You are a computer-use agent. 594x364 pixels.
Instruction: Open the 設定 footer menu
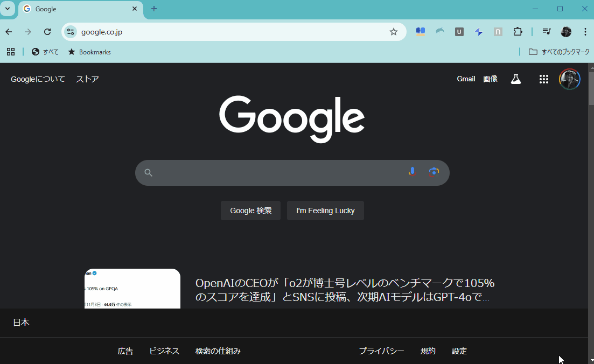459,351
